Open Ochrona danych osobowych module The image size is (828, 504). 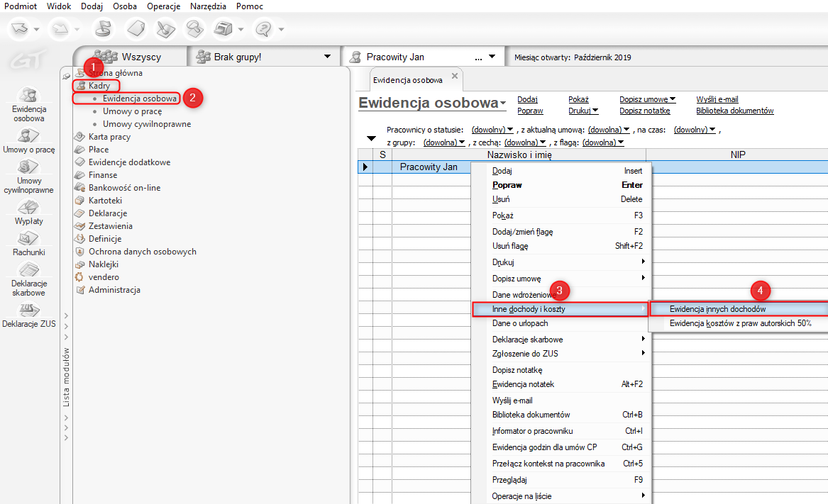(x=142, y=251)
